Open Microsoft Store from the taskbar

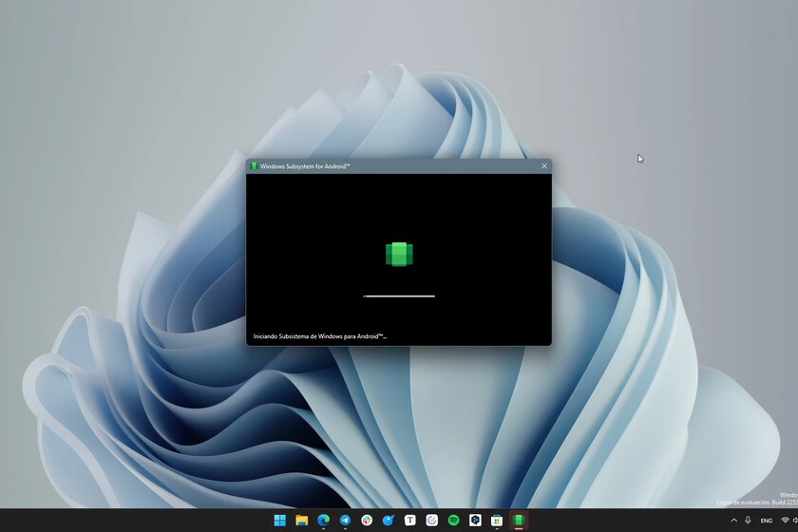click(x=497, y=520)
